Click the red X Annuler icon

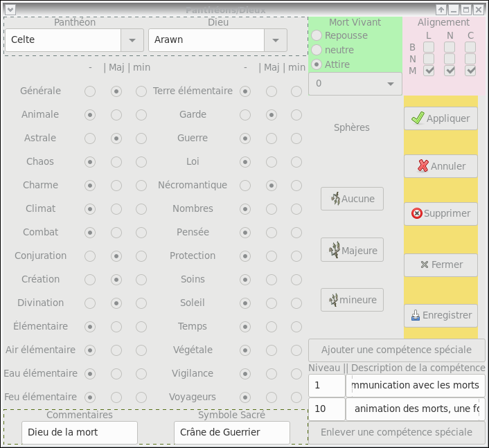pyautogui.click(x=423, y=166)
